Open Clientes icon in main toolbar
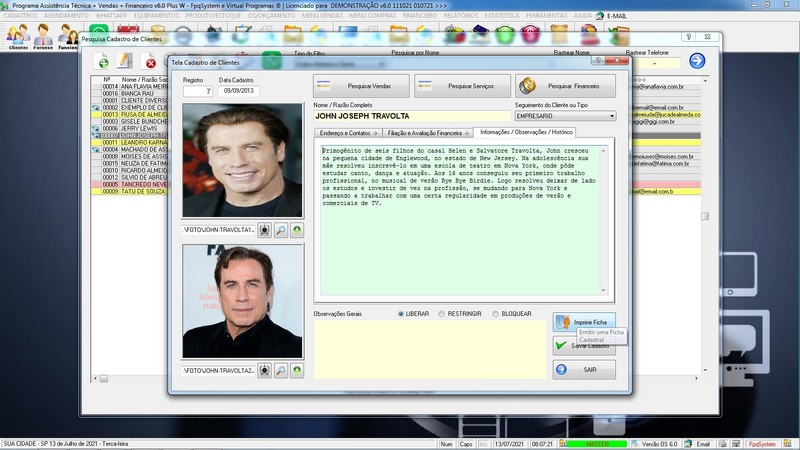 pos(18,36)
